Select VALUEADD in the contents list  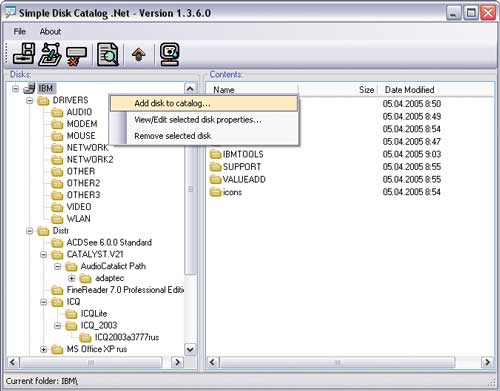pyautogui.click(x=244, y=179)
